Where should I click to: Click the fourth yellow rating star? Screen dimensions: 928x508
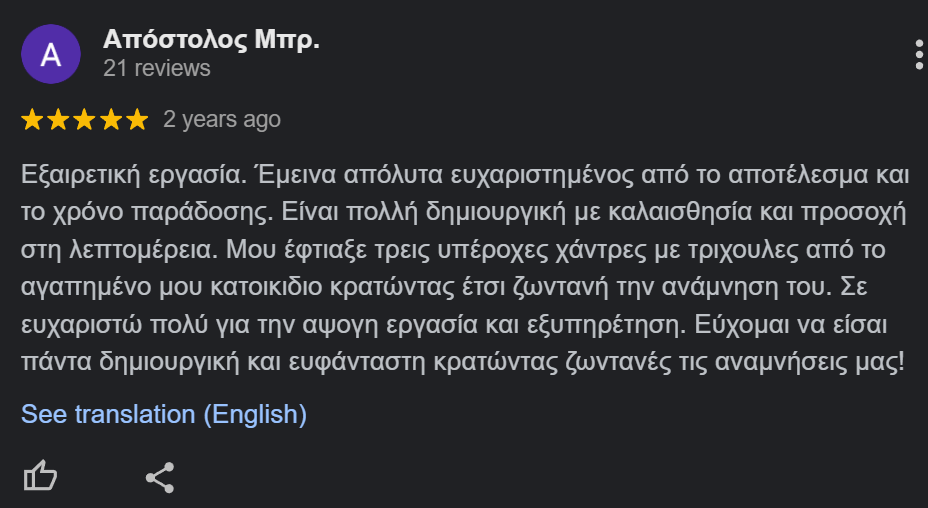(110, 120)
